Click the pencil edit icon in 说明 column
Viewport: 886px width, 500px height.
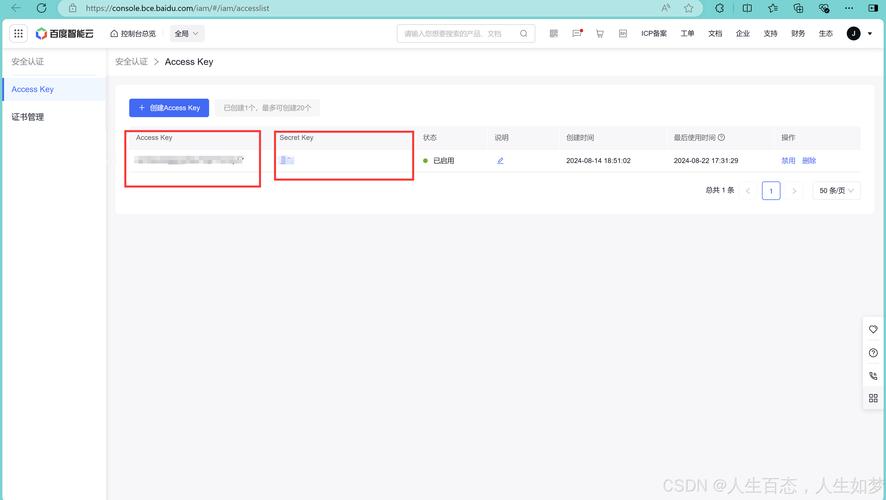point(500,160)
